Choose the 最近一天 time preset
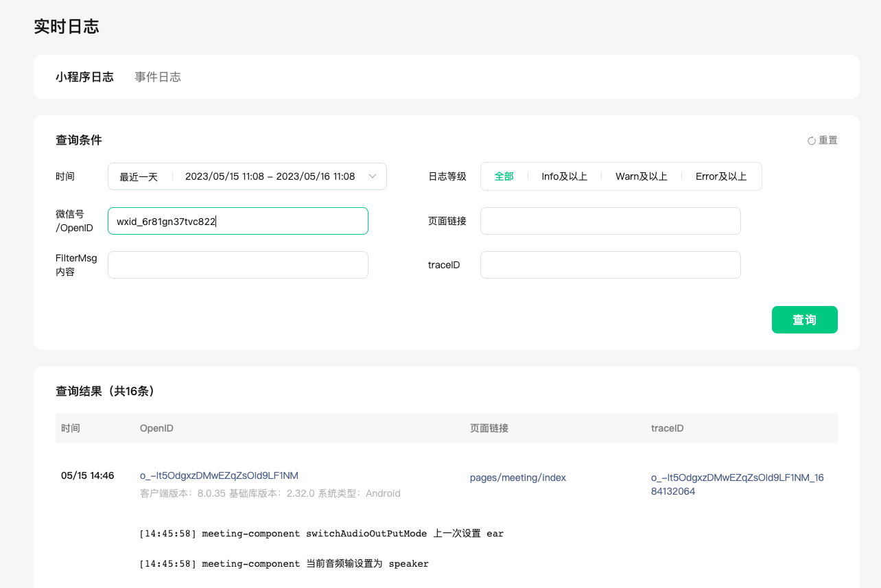This screenshot has width=881, height=588. point(139,176)
